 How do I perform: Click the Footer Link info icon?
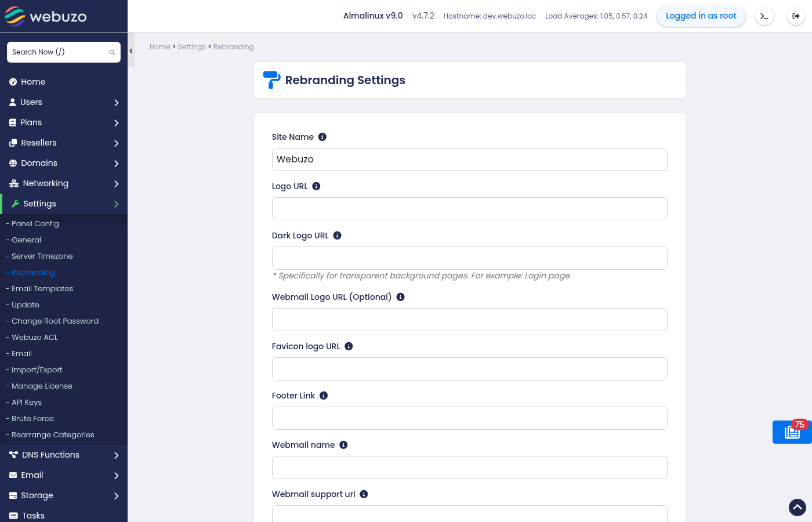[x=324, y=396]
